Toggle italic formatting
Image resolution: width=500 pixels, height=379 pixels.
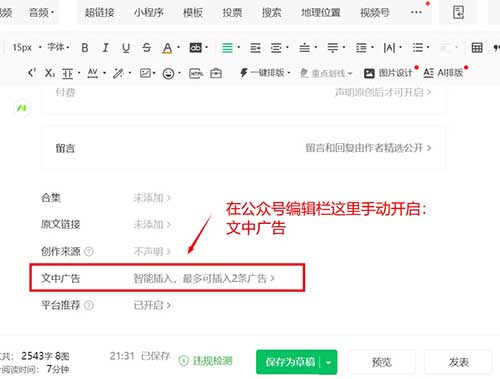coord(105,48)
